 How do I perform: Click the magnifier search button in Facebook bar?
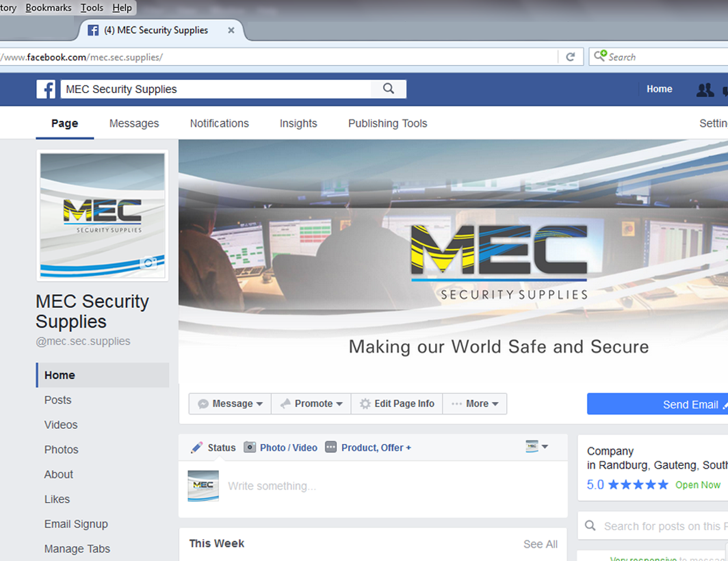(389, 89)
